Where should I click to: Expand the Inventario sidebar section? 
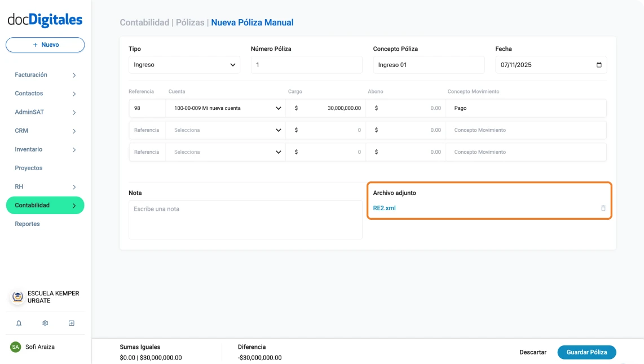tap(45, 149)
